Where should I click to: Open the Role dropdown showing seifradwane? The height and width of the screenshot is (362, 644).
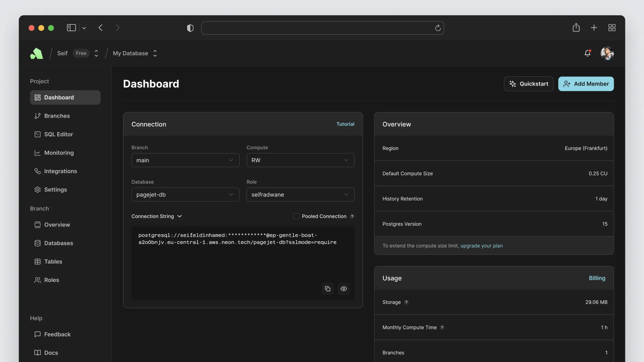pyautogui.click(x=300, y=195)
